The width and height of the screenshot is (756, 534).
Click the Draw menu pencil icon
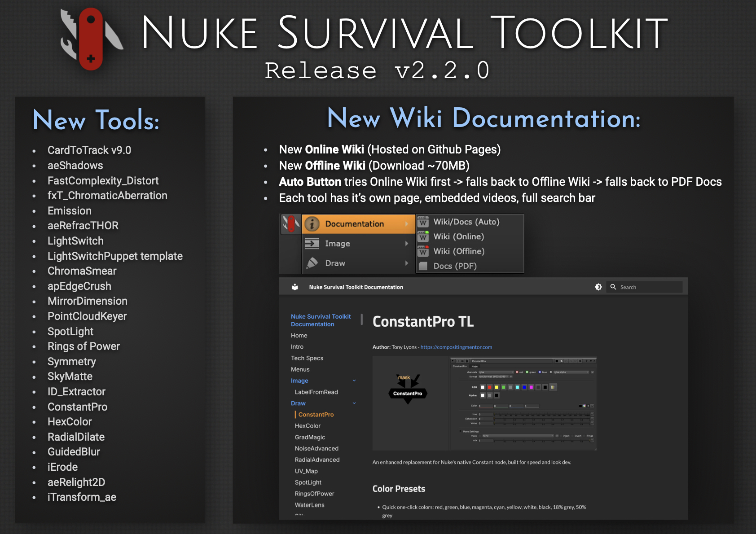[312, 263]
